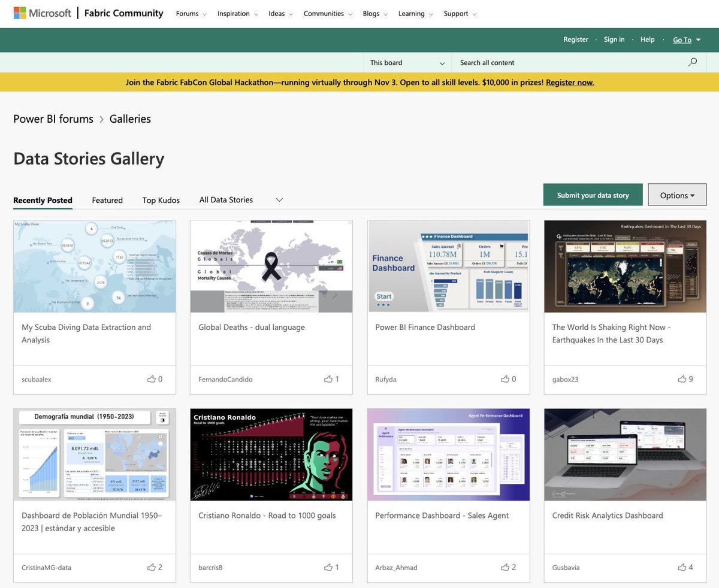This screenshot has height=588, width=719.
Task: Open Credit Risk laptop mockup thumbnail
Action: 626,454
